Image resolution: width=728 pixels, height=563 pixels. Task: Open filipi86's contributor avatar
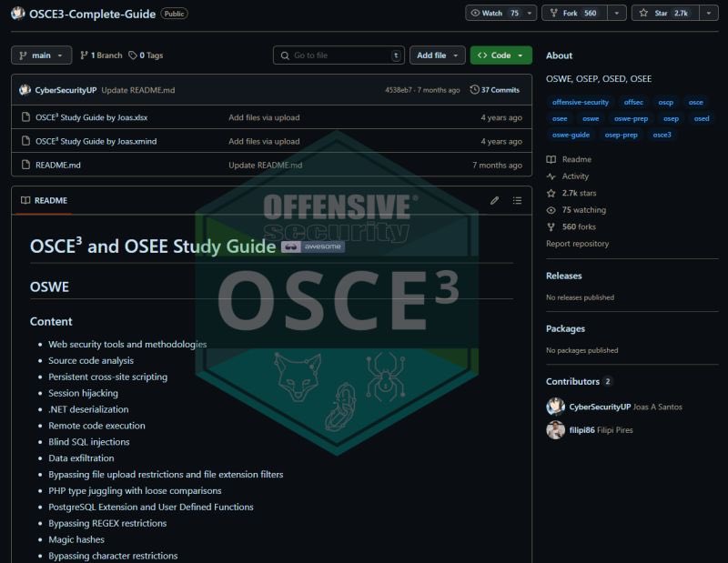click(555, 429)
